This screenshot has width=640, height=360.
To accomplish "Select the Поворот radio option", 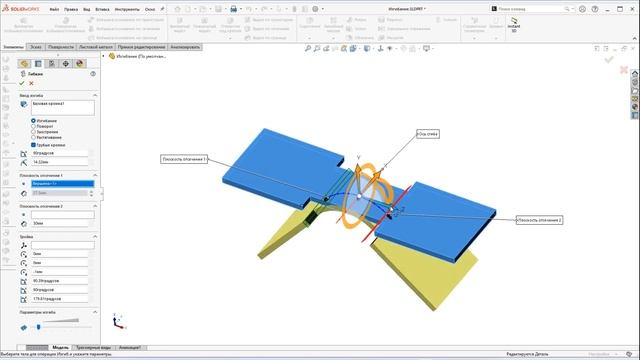I will (33, 127).
